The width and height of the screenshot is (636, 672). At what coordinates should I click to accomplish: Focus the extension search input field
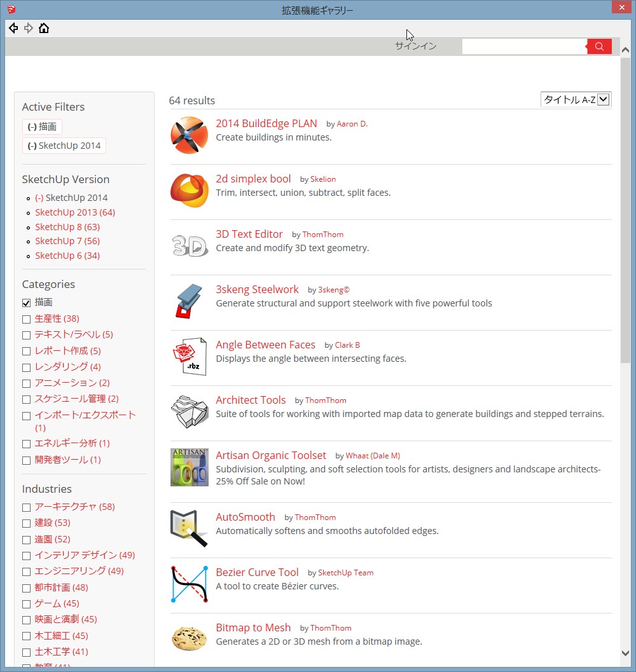[x=524, y=46]
